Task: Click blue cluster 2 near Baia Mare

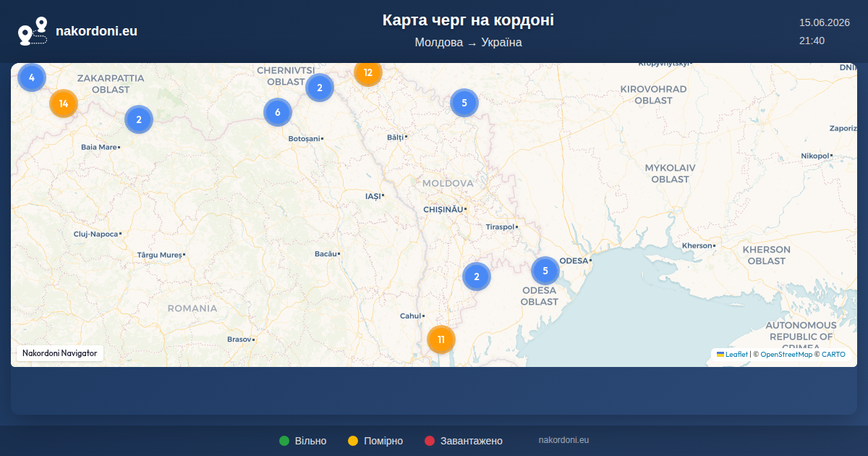Action: (139, 119)
